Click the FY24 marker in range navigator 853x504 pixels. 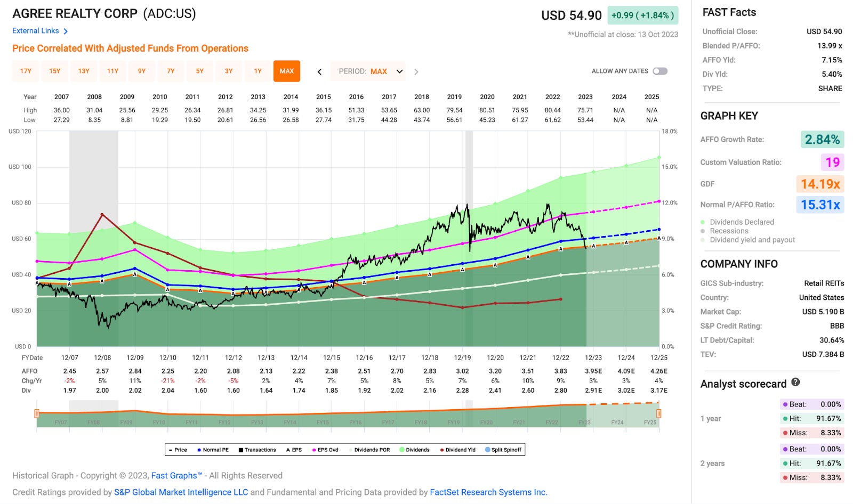[617, 422]
